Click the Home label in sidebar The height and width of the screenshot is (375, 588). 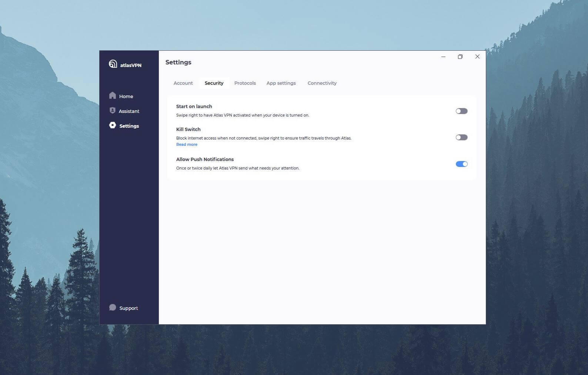(x=126, y=96)
